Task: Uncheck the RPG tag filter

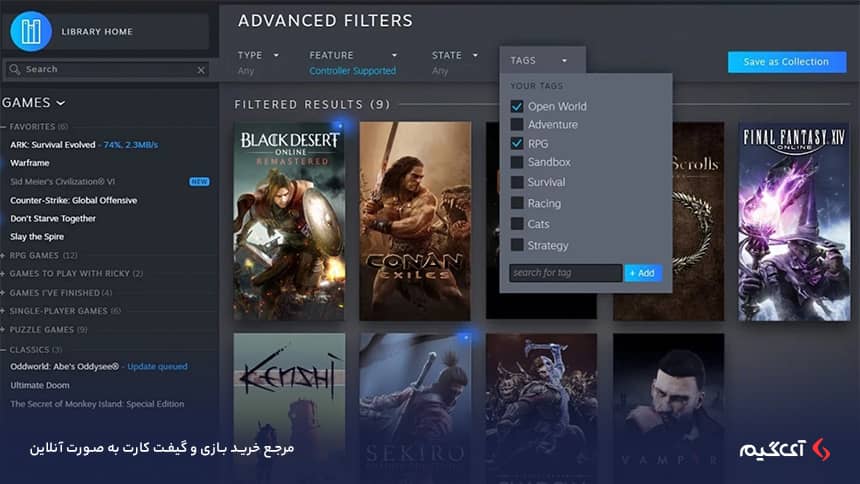Action: tap(517, 143)
